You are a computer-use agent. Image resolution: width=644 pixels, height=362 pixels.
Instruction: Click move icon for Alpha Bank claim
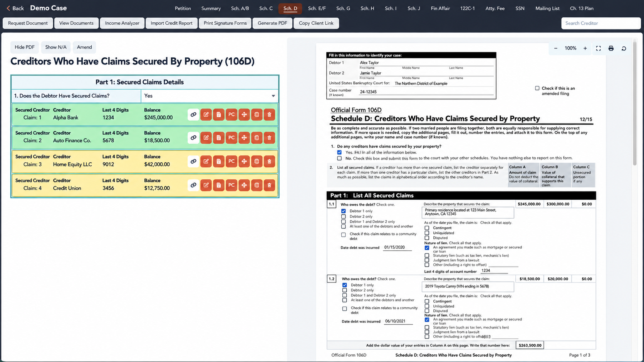coord(244,114)
